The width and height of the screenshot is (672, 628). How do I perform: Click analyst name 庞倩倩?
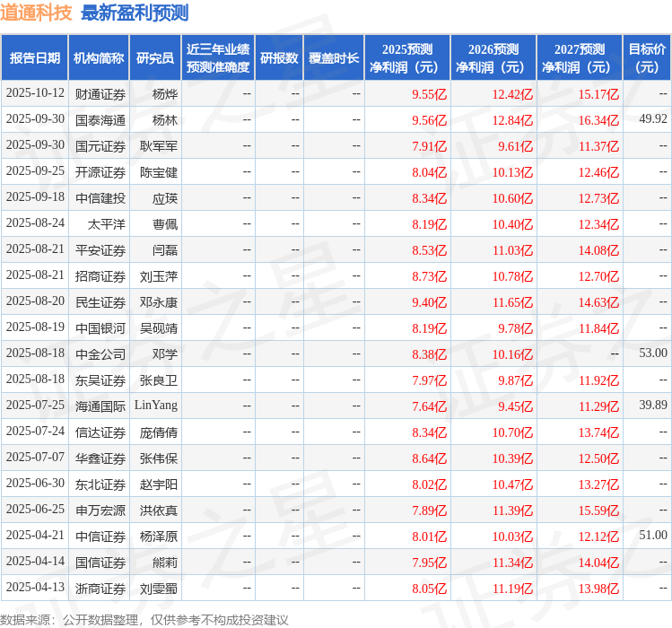click(159, 432)
